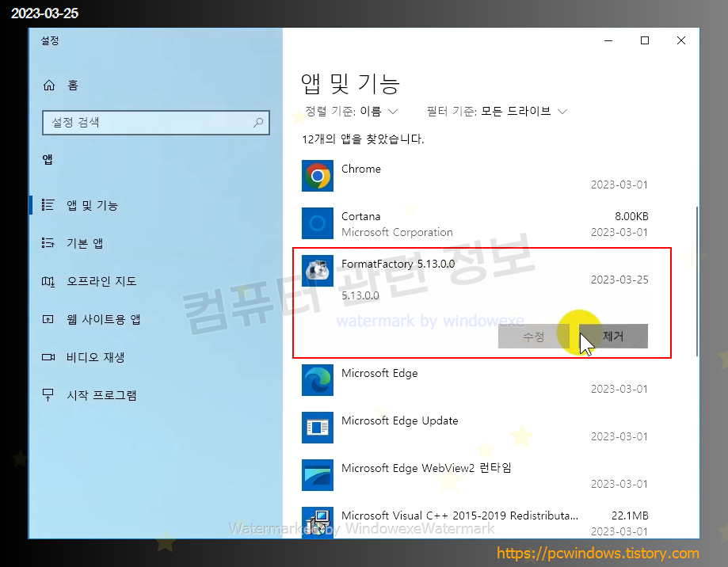Click 12개의 앱을 찾았습니다 result text
Image resolution: width=728 pixels, height=567 pixels.
click(363, 139)
